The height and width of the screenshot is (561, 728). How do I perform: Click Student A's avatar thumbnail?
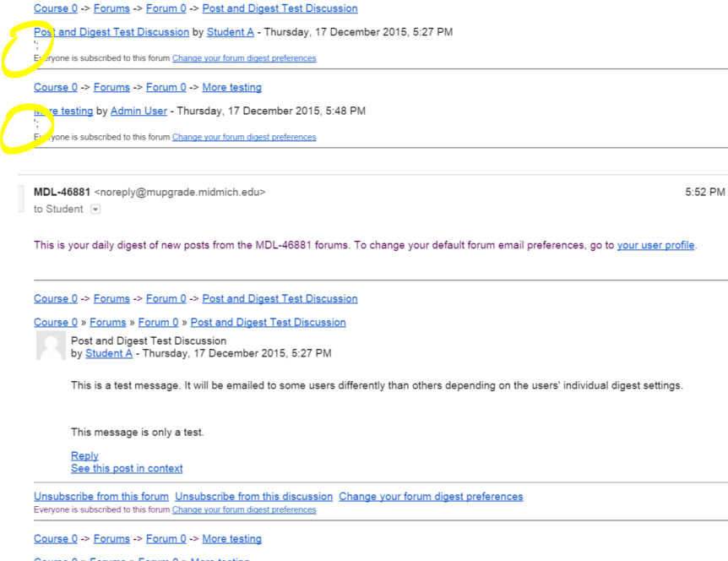coord(51,346)
